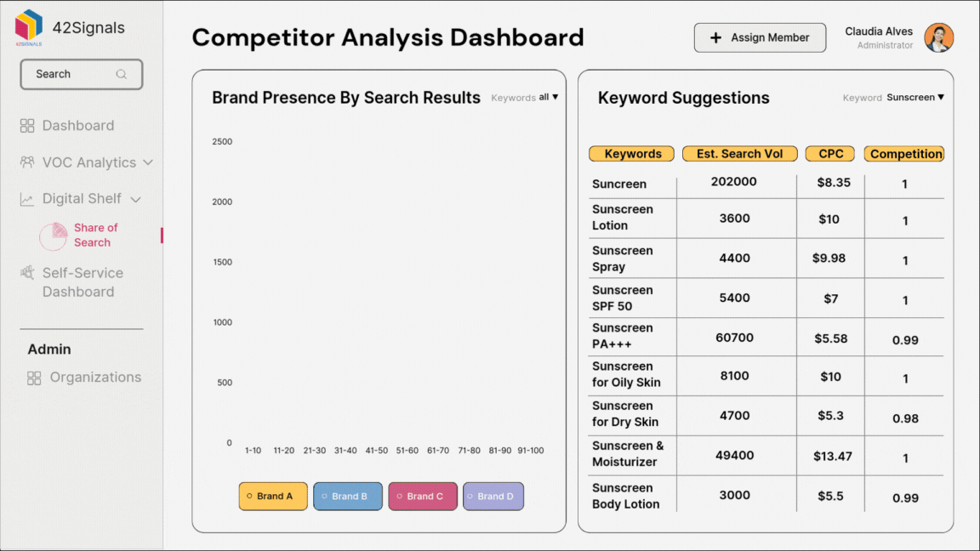Open Self-Service Dashboard via its megaphone icon
Image resolution: width=980 pixels, height=551 pixels.
[x=26, y=273]
